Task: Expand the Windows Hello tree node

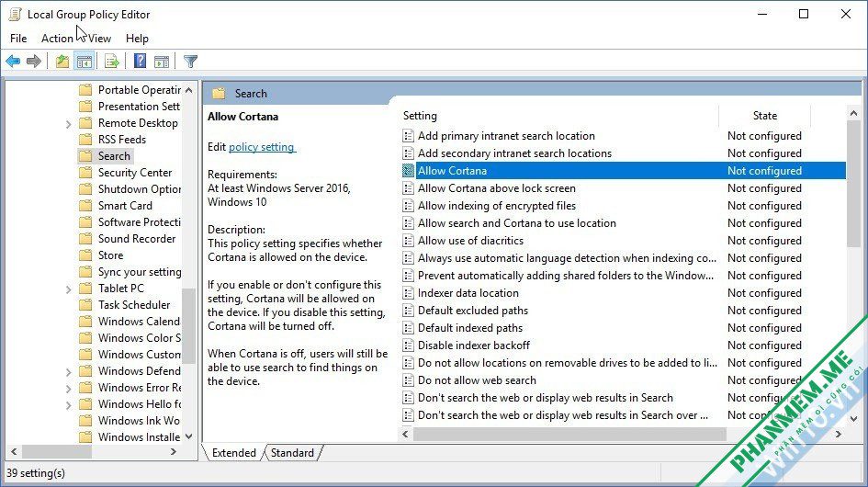Action: click(x=68, y=405)
